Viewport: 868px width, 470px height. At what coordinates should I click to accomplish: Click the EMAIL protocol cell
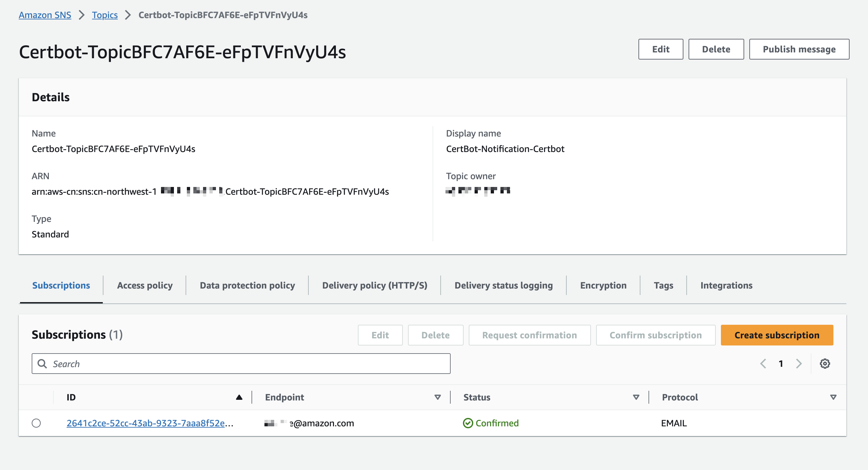pyautogui.click(x=674, y=423)
